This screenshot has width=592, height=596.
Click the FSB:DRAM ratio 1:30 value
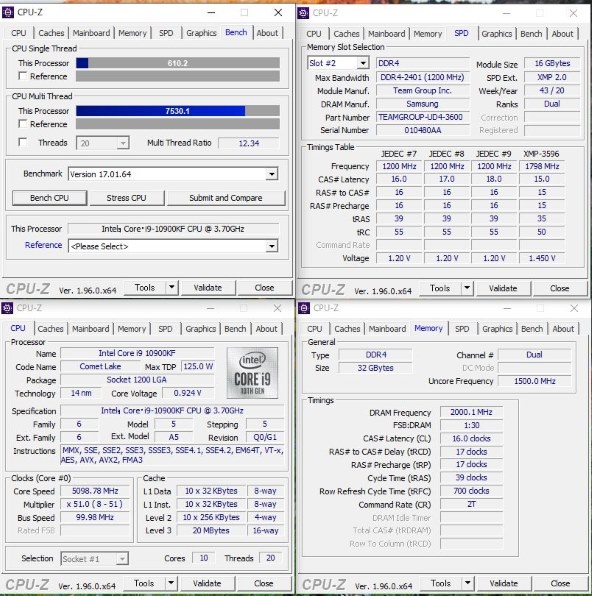(471, 425)
